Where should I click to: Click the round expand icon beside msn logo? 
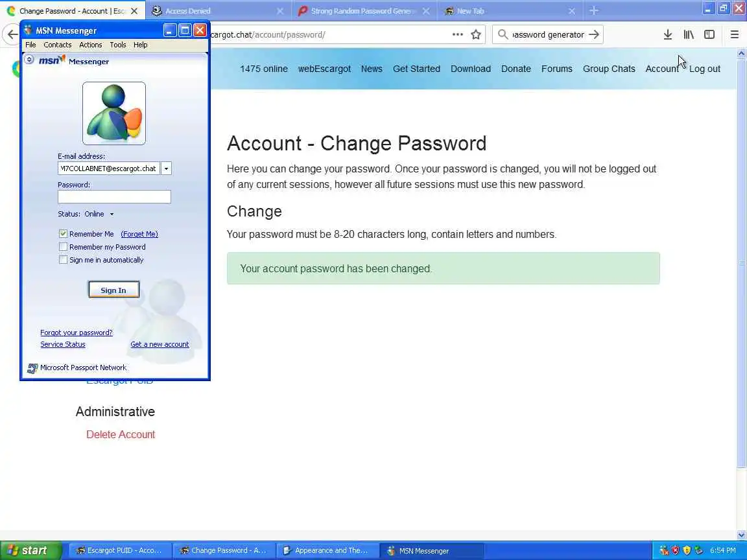(x=29, y=60)
